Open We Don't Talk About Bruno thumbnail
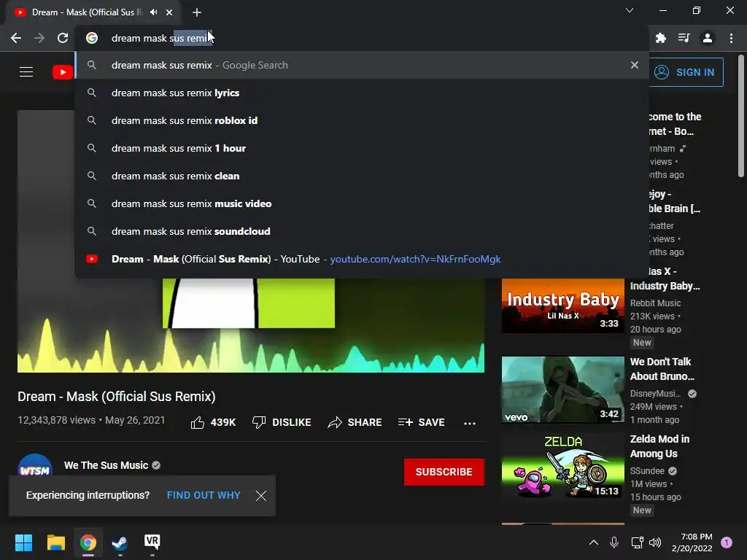This screenshot has height=560, width=747. click(562, 389)
